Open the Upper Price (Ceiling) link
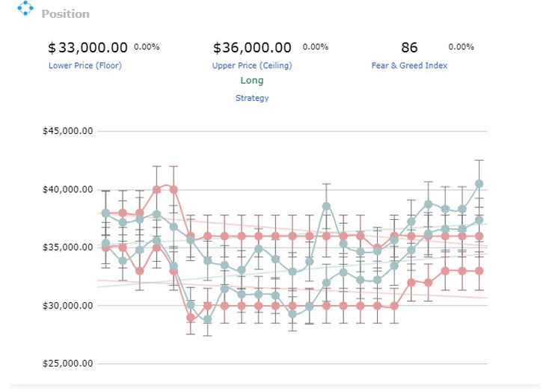This screenshot has height=392, width=546. point(252,65)
